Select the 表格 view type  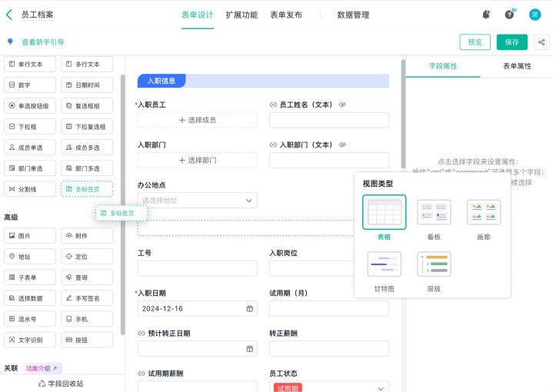[384, 212]
